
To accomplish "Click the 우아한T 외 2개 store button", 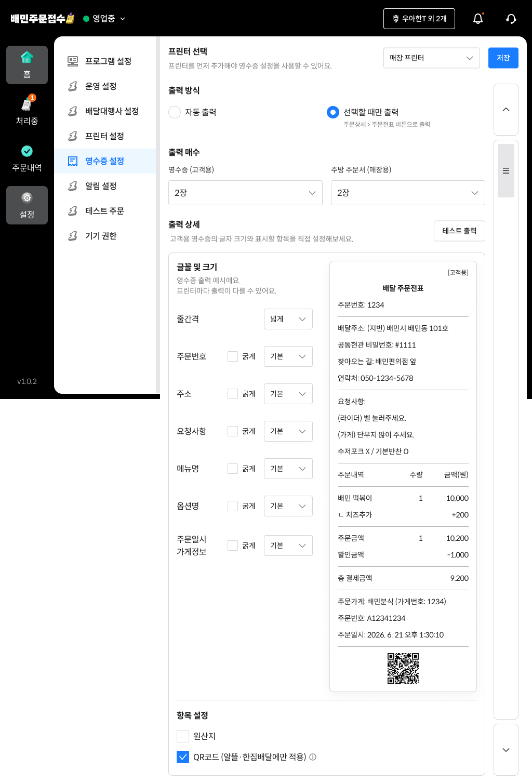I will click(x=419, y=19).
